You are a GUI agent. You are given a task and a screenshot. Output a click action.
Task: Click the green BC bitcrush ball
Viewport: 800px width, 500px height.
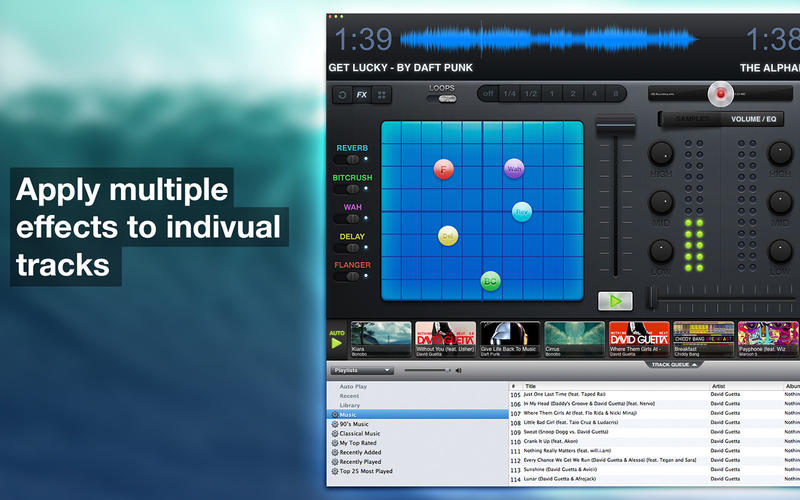490,281
